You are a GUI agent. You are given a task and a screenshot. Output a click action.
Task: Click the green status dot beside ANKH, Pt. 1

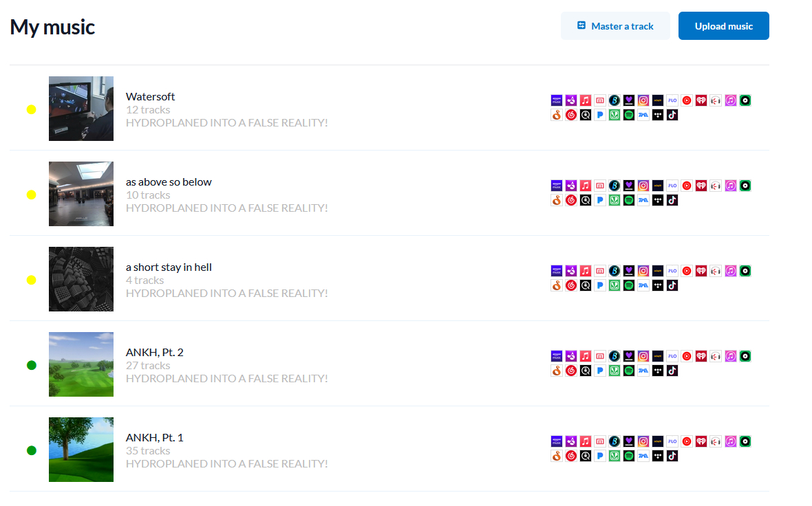click(31, 450)
